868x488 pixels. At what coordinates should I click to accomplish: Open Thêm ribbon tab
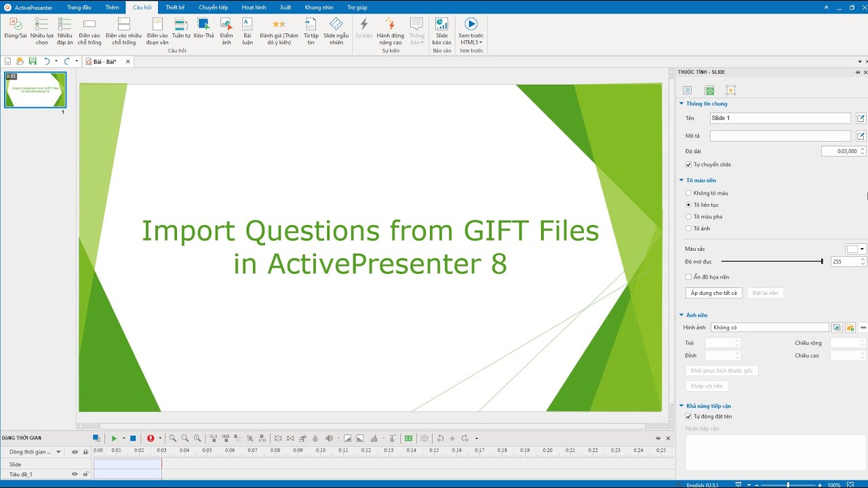(112, 7)
